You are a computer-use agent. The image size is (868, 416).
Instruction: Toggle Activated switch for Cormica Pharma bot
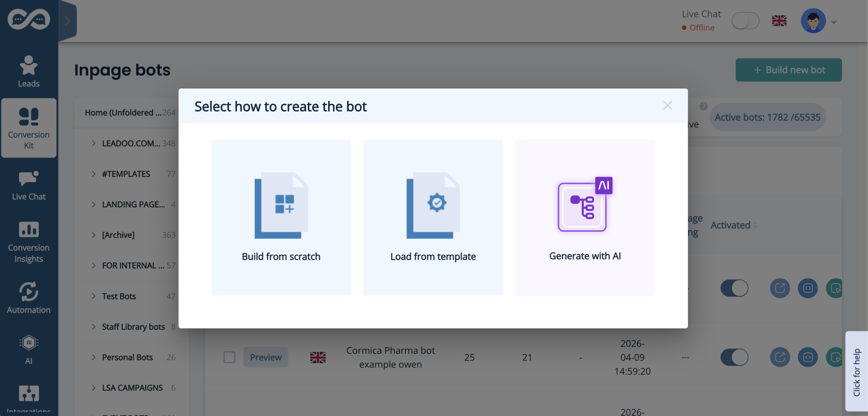[x=734, y=357]
